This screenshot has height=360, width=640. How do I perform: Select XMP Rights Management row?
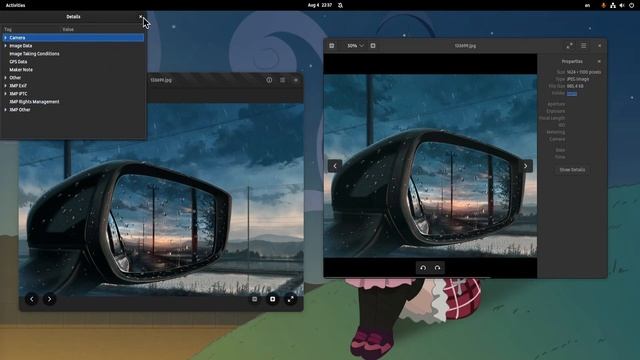[73, 102]
